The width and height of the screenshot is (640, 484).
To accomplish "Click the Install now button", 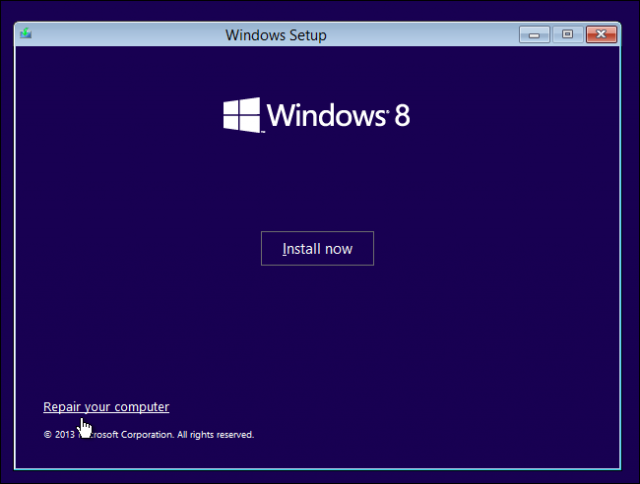I will (x=317, y=249).
